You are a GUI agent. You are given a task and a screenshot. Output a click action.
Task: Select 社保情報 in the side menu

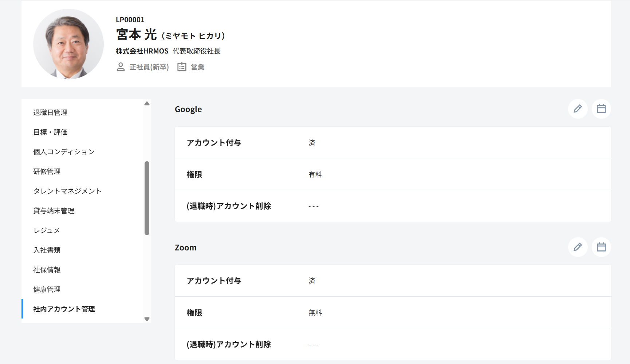(x=47, y=270)
